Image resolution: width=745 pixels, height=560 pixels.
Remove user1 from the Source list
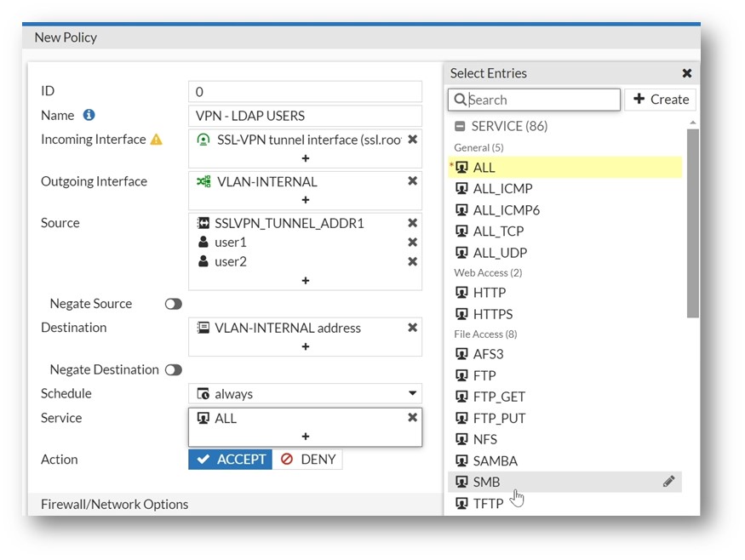point(412,243)
